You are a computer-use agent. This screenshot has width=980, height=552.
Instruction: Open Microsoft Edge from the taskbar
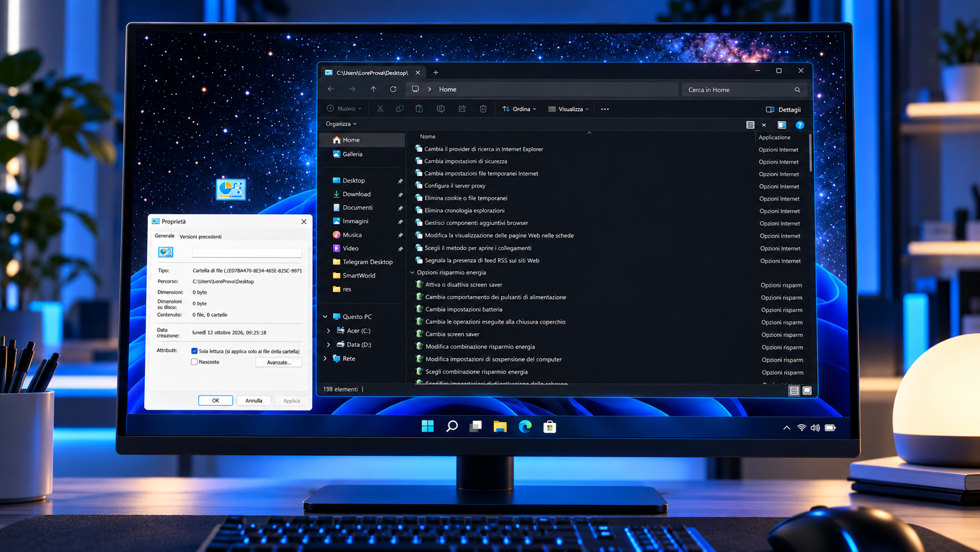coord(525,426)
